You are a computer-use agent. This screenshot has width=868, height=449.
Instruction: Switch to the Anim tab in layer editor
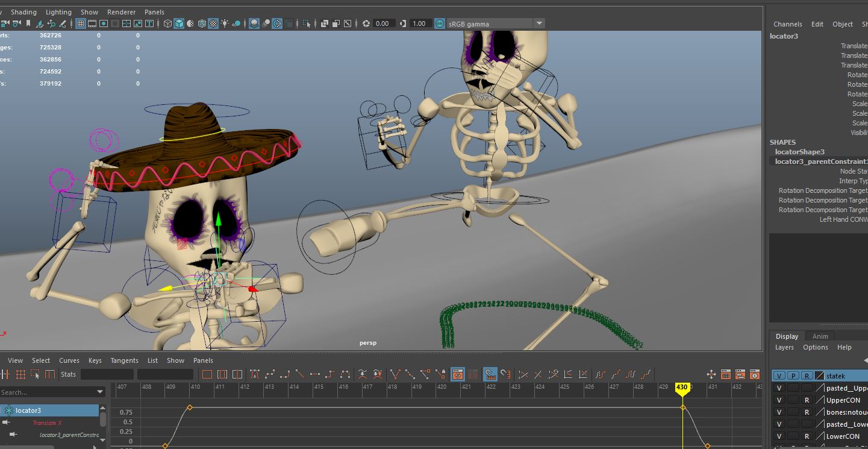tap(820, 336)
